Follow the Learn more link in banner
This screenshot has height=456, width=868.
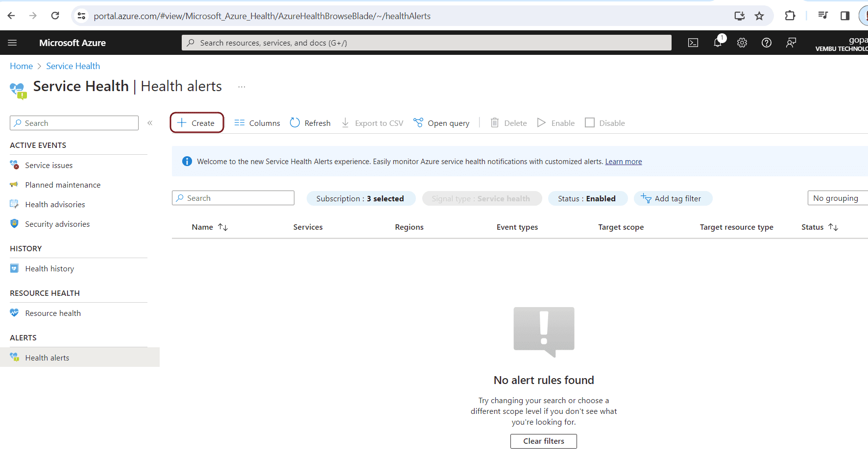coord(624,162)
